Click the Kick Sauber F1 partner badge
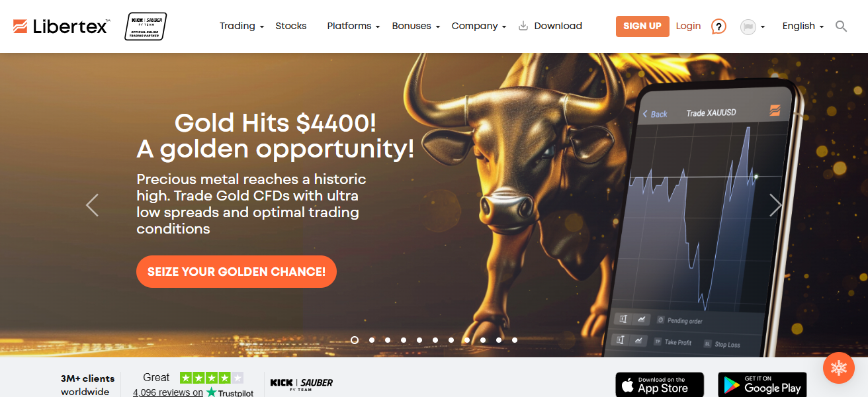The width and height of the screenshot is (868, 397). pyautogui.click(x=146, y=26)
